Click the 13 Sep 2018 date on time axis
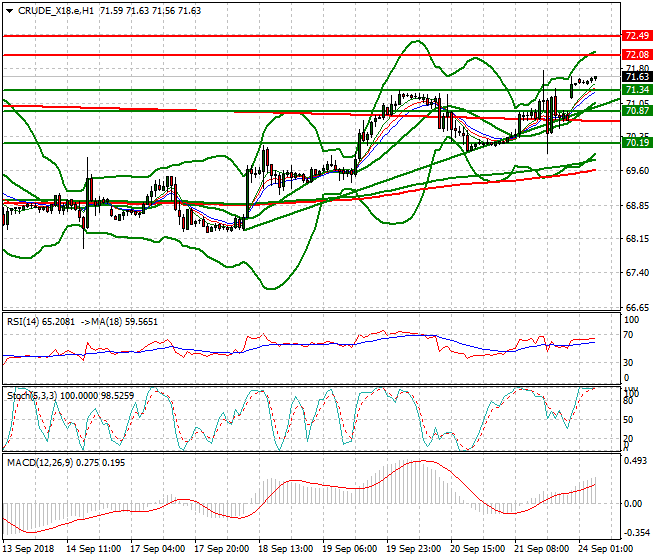Screen dimensions: 660x560 tap(29, 549)
